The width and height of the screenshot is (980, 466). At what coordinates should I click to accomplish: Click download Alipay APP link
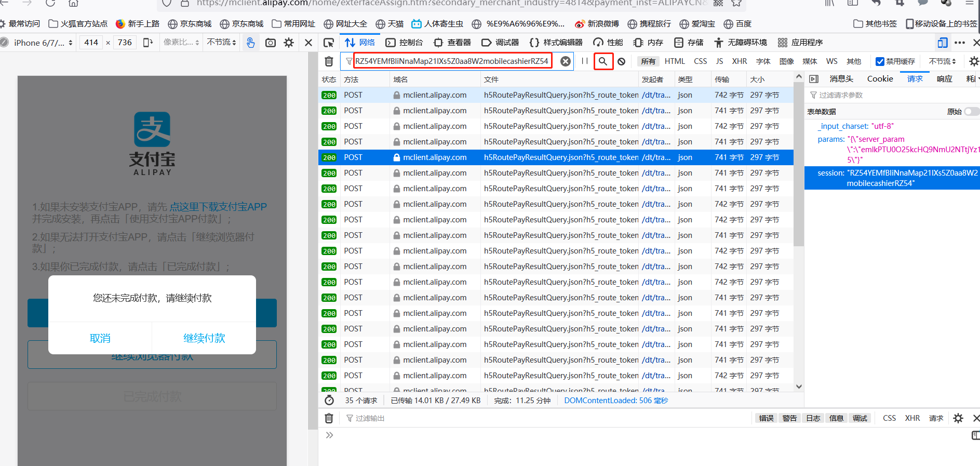[218, 207]
